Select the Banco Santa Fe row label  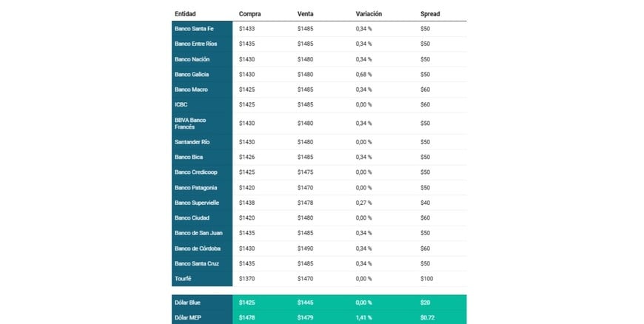pyautogui.click(x=194, y=29)
